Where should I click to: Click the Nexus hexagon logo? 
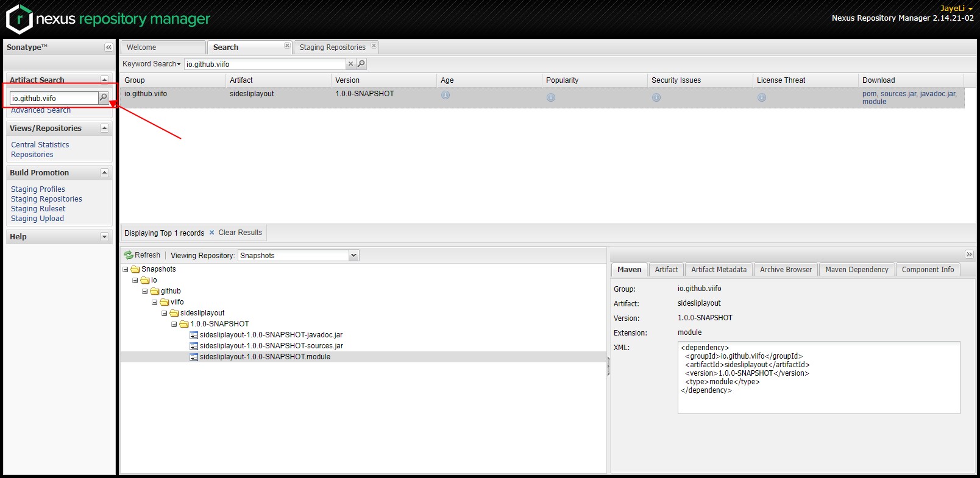click(19, 19)
